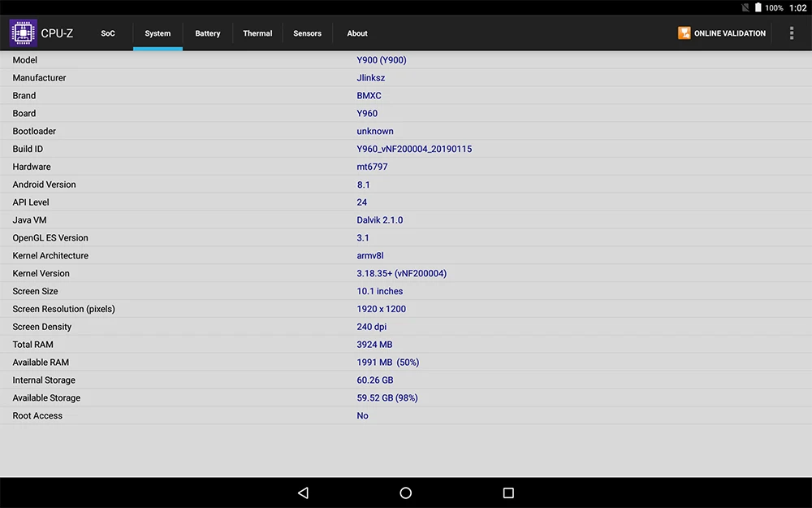Screen dimensions: 812x508
Task: Open recent apps with the square button
Action: coord(508,493)
